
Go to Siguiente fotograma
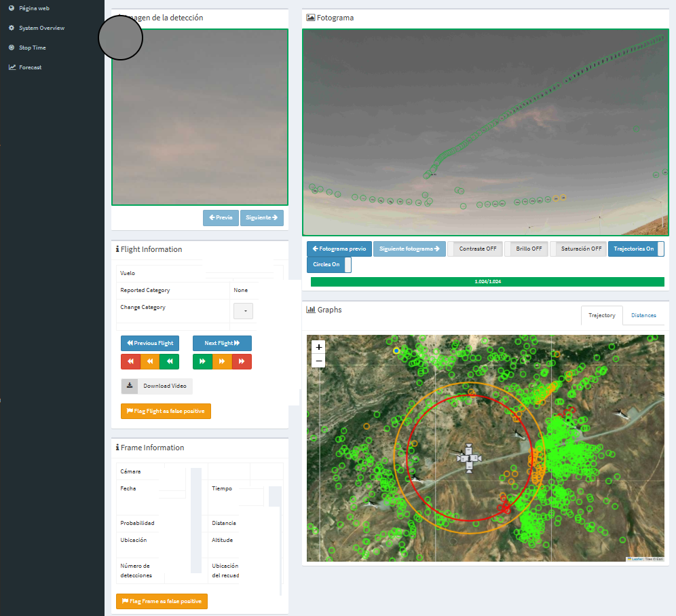tap(409, 249)
